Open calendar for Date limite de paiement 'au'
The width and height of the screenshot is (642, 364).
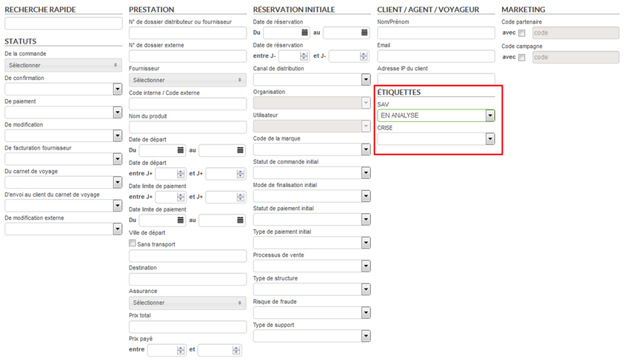(x=241, y=220)
